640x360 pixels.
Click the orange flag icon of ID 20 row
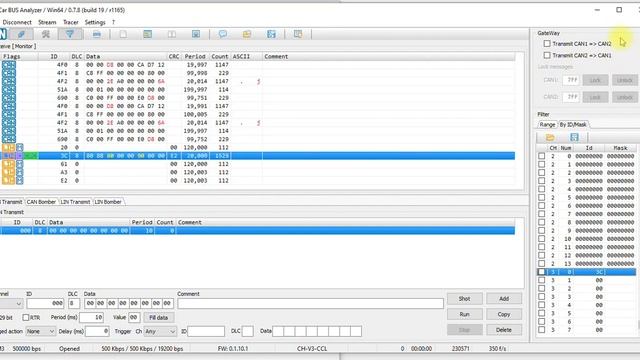click(9, 147)
